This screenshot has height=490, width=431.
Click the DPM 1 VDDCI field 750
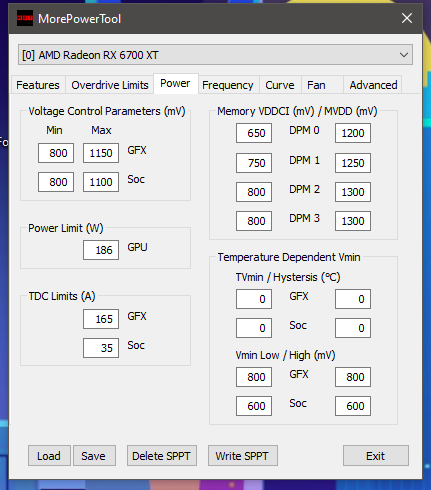tap(254, 163)
